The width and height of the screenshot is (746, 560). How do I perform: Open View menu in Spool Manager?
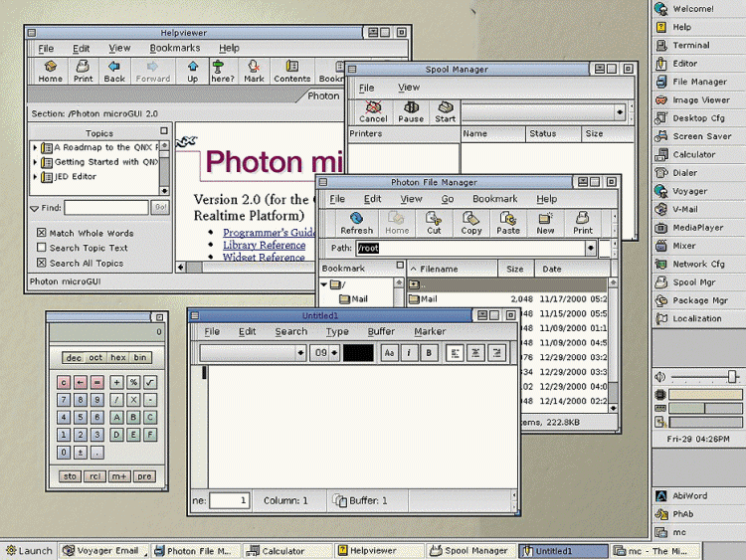coord(409,88)
